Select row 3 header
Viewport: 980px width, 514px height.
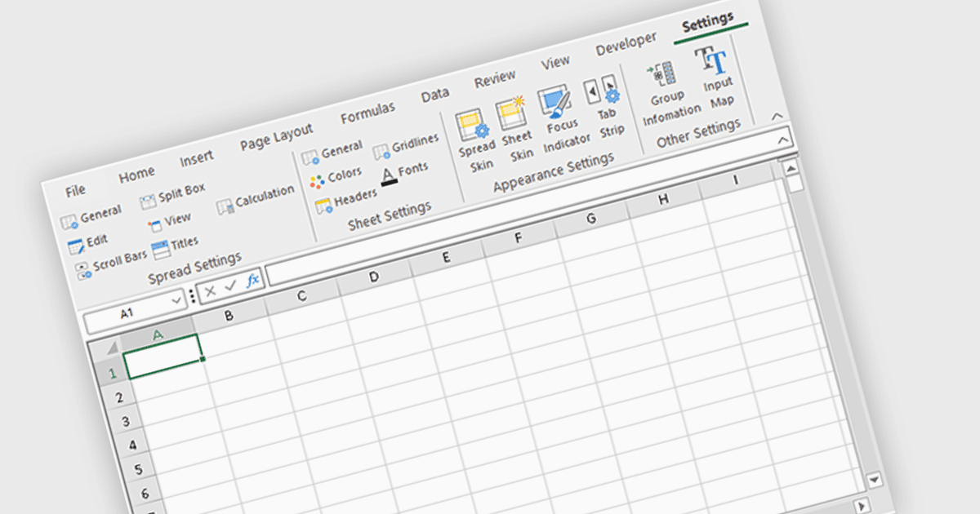pyautogui.click(x=125, y=421)
